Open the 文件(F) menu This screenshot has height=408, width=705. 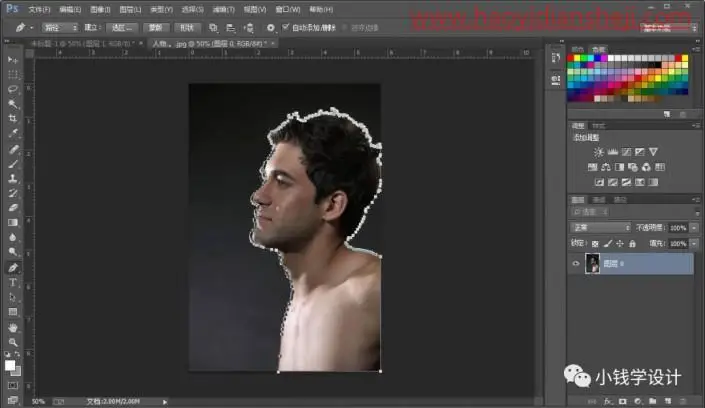pyautogui.click(x=39, y=9)
